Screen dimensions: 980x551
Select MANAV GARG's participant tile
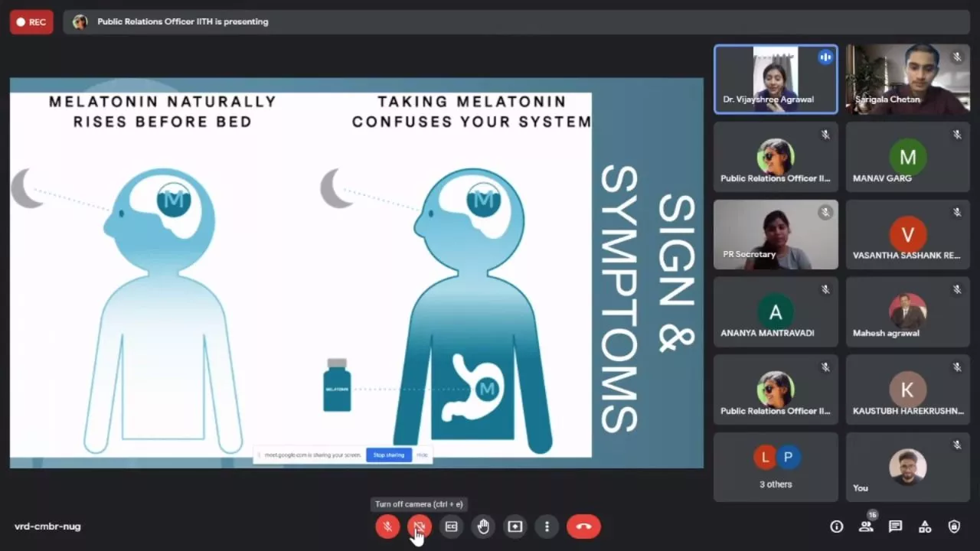(907, 157)
